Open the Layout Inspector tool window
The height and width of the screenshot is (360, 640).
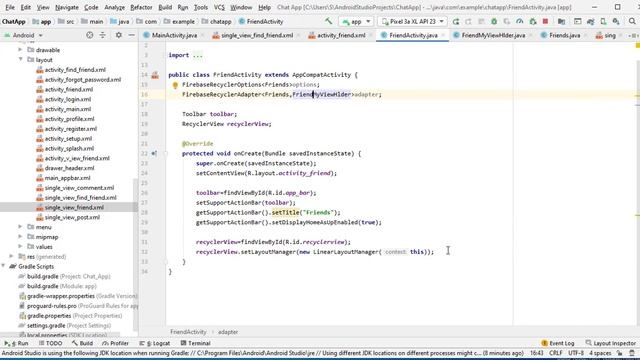click(x=611, y=343)
